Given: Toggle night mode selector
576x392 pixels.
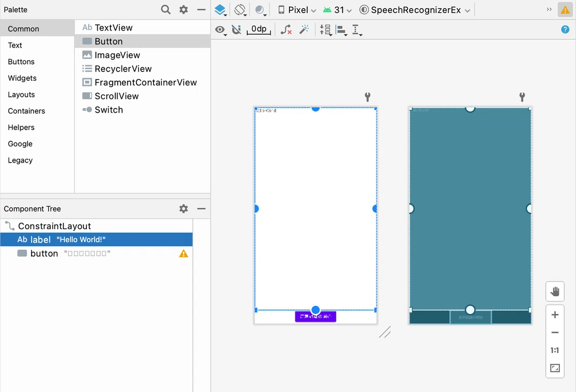Looking at the screenshot, I should pyautogui.click(x=261, y=10).
